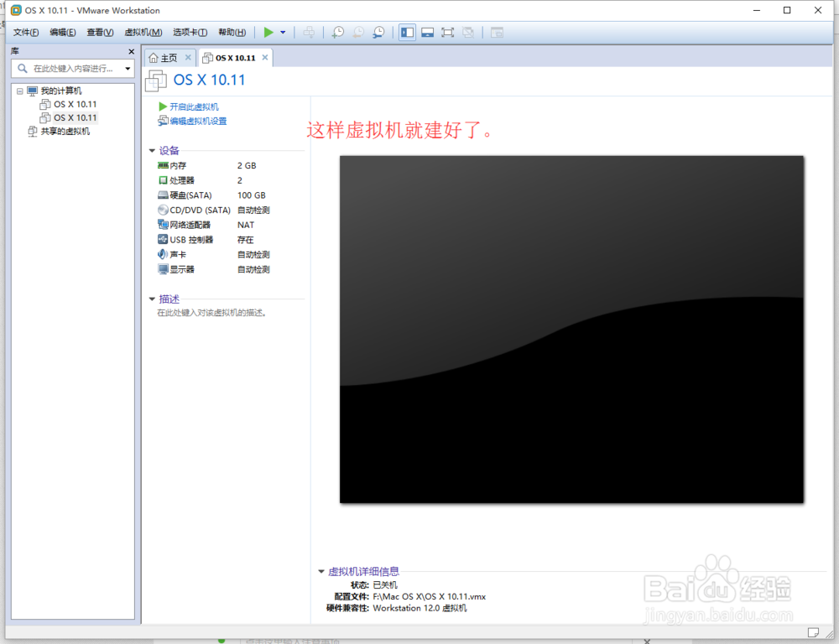The image size is (839, 644).
Task: Click the 在此处键入对该虚拟机的描述 description field
Action: tap(212, 313)
